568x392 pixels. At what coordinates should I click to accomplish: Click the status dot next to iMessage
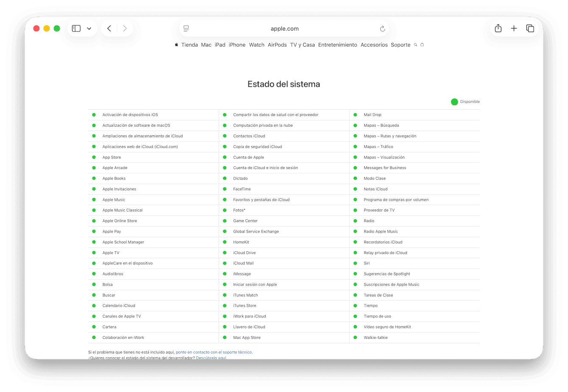225,274
